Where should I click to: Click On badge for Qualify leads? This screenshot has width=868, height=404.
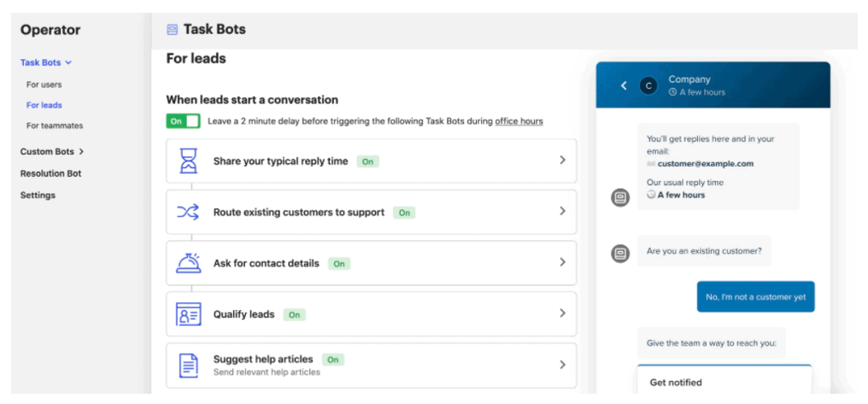tap(294, 315)
